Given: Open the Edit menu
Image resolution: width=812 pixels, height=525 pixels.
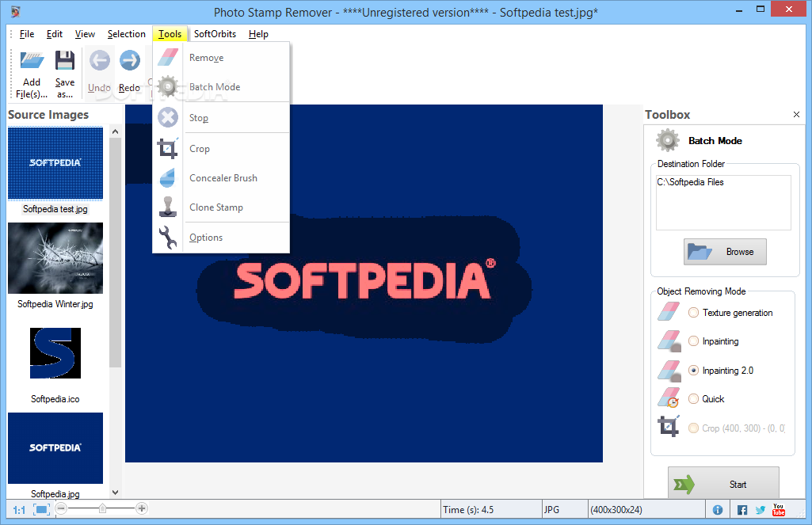Looking at the screenshot, I should coord(55,34).
